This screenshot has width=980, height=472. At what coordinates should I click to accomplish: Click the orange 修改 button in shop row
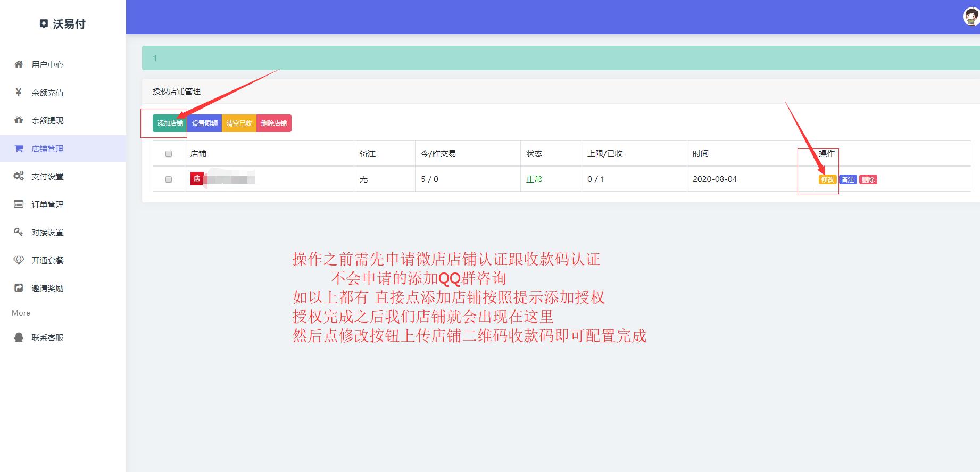click(x=827, y=180)
